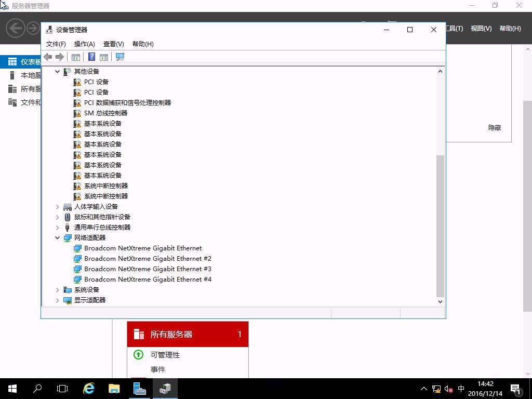The width and height of the screenshot is (532, 399).
Task: Click the Properties toolbar icon in Device Manager
Action: pyautogui.click(x=76, y=57)
